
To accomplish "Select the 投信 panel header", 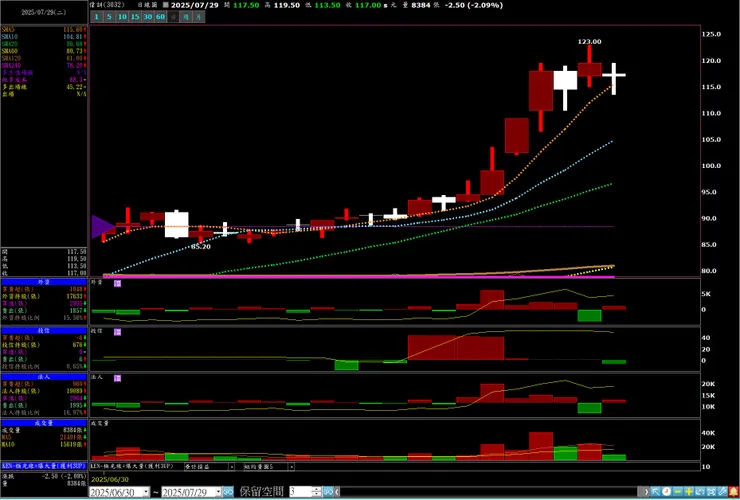I will tap(44, 331).
